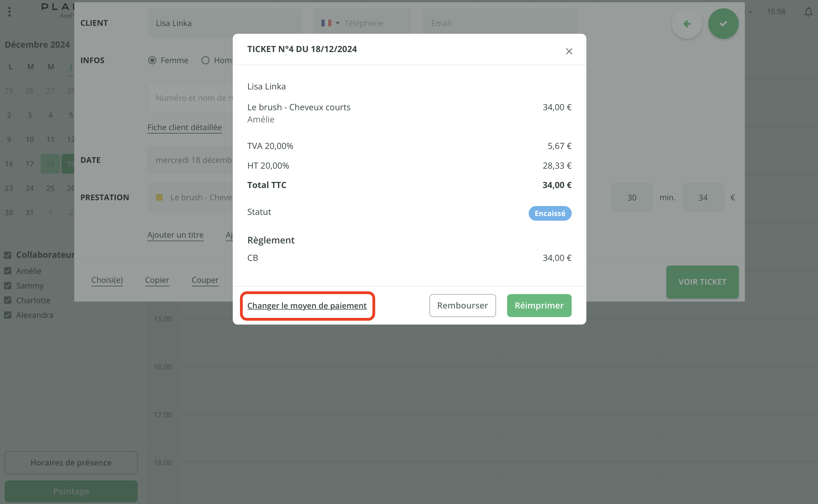The image size is (818, 504).
Task: Click the yellow prestation color square
Action: [159, 197]
